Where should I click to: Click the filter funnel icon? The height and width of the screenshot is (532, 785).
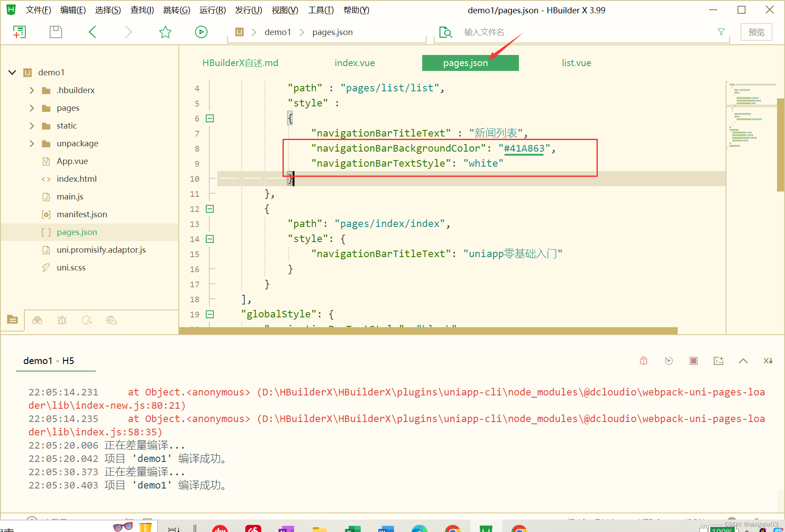click(721, 32)
